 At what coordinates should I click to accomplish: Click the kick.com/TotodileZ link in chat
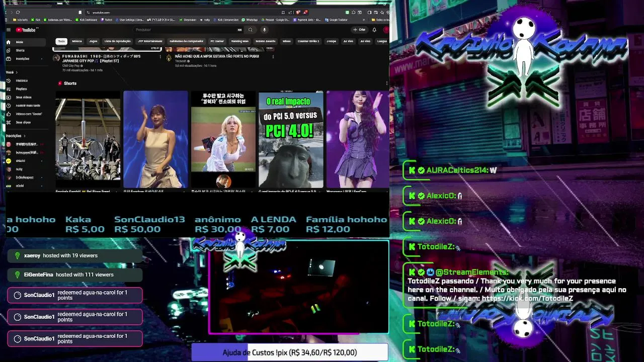coord(527,298)
